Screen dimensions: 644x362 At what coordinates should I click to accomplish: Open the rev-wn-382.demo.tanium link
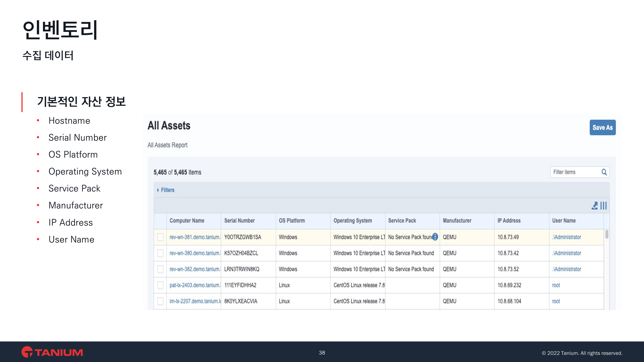coord(195,269)
